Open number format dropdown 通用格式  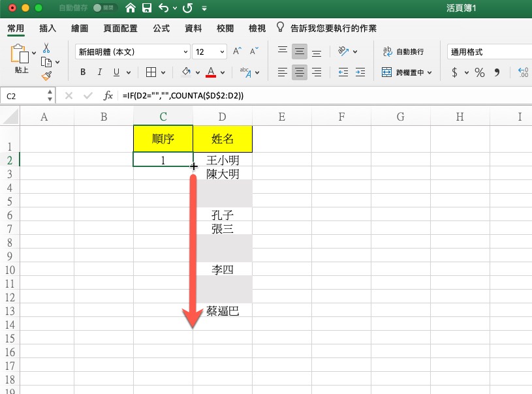point(490,52)
